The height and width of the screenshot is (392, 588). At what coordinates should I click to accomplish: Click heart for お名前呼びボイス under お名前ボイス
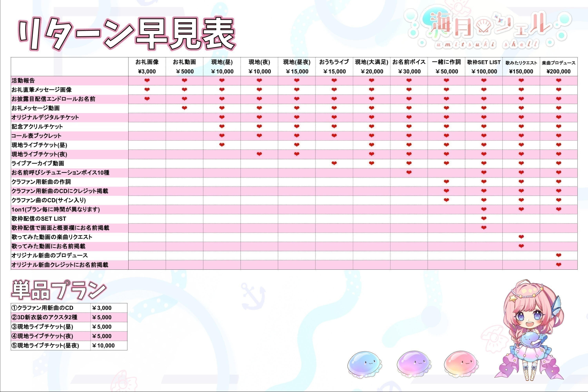tap(409, 172)
